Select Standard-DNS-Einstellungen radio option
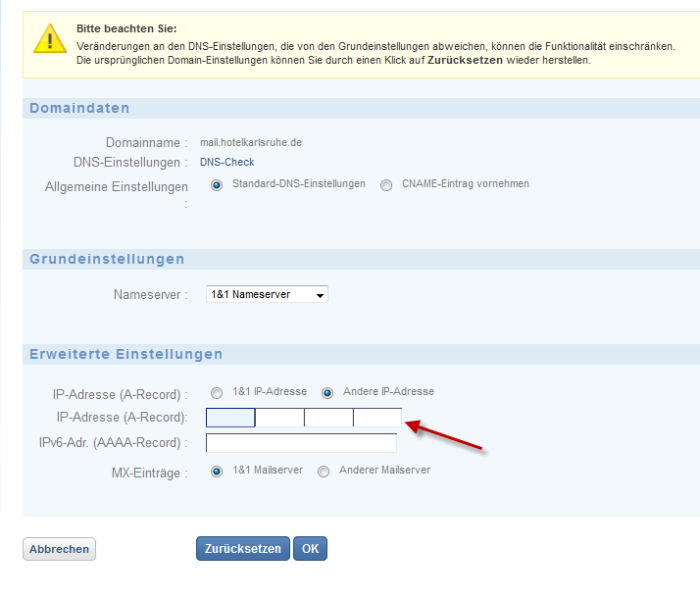The image size is (700, 598). click(x=217, y=185)
